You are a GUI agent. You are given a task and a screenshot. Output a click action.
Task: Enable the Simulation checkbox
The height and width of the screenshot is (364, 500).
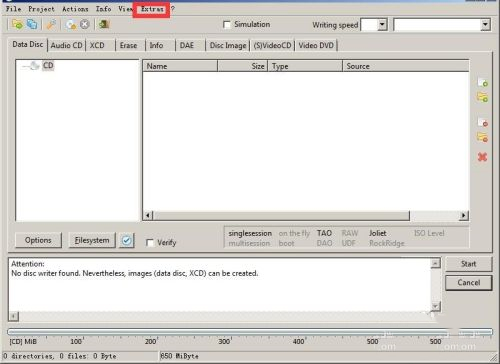click(227, 25)
